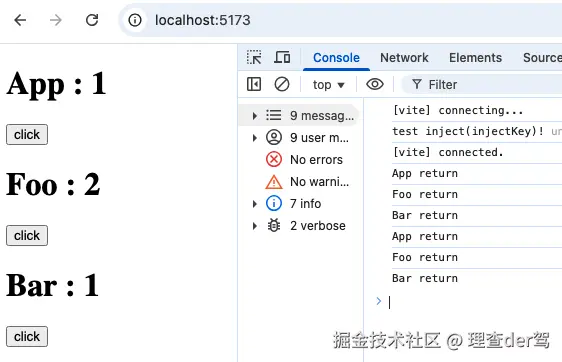
Task: Clear the console with the ban icon
Action: click(x=282, y=85)
